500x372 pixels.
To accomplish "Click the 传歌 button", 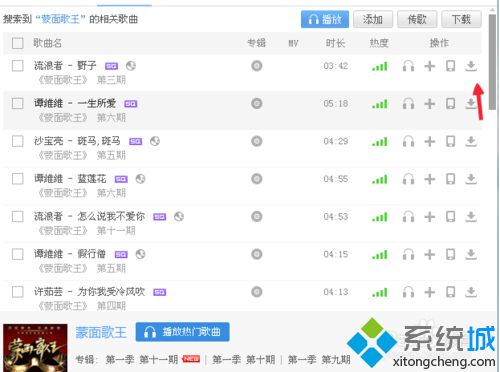I will [x=417, y=19].
